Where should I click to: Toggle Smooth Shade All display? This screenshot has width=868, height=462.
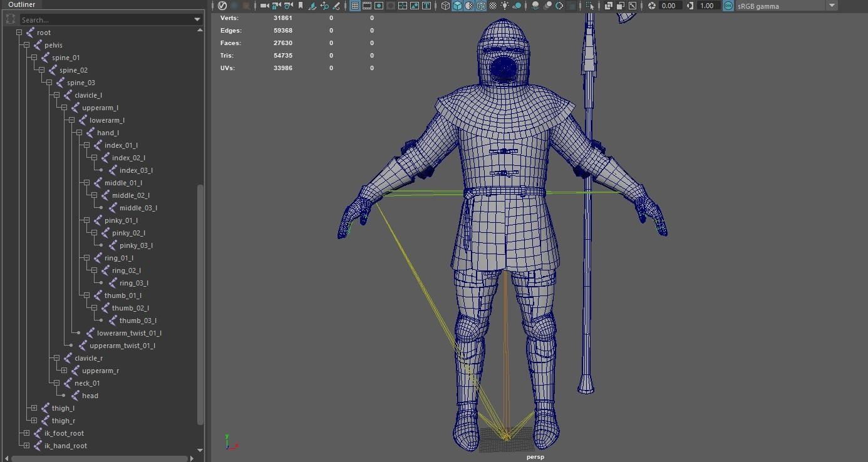click(457, 6)
